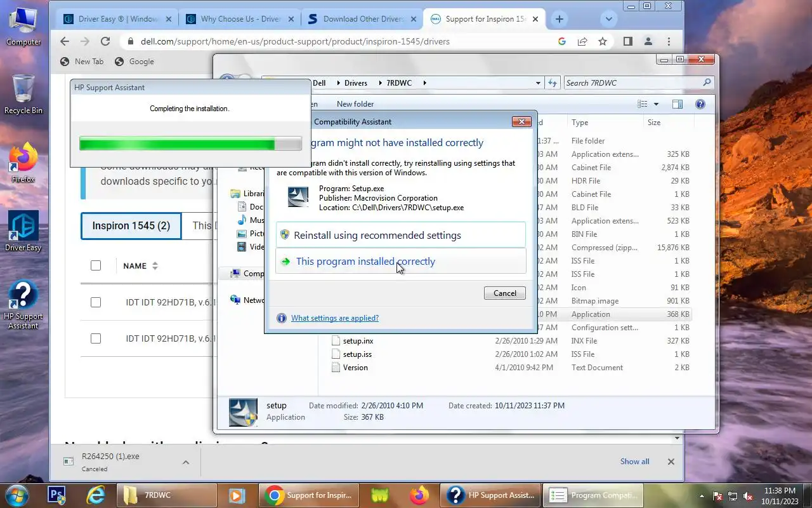Switch to Program Compatibility taskbar button
The width and height of the screenshot is (812, 508).
(593, 495)
